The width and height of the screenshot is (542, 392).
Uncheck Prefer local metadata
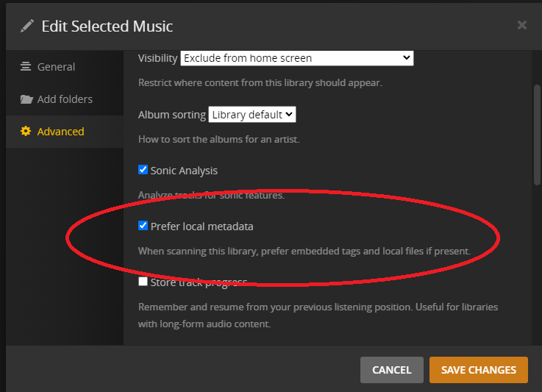point(143,226)
